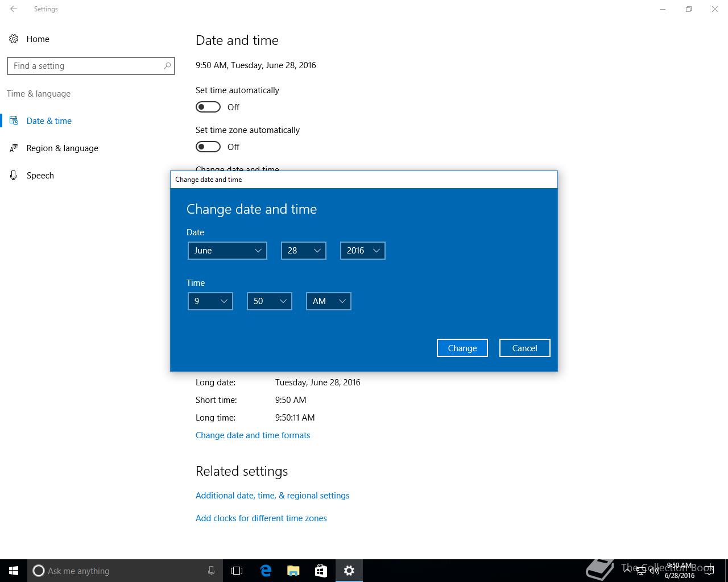Open Microsoft Edge from the taskbar
728x582 pixels.
(x=266, y=571)
